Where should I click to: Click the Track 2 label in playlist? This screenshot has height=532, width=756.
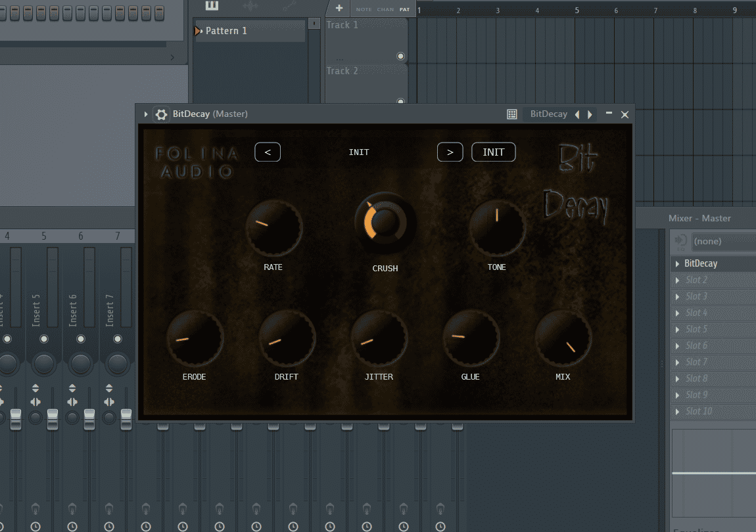coord(343,71)
